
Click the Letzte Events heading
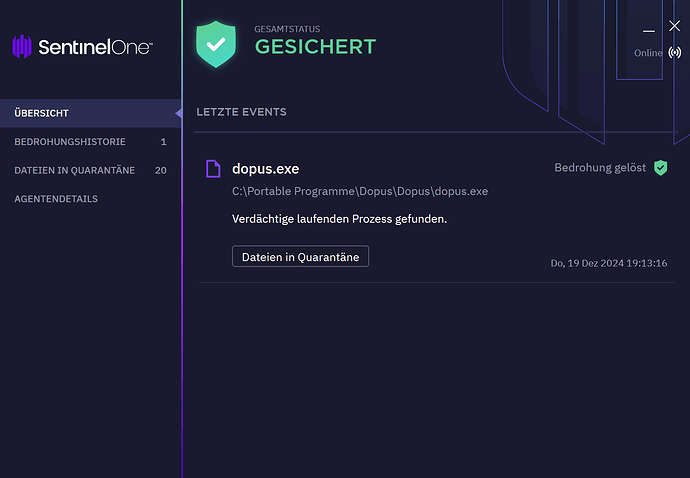[241, 112]
